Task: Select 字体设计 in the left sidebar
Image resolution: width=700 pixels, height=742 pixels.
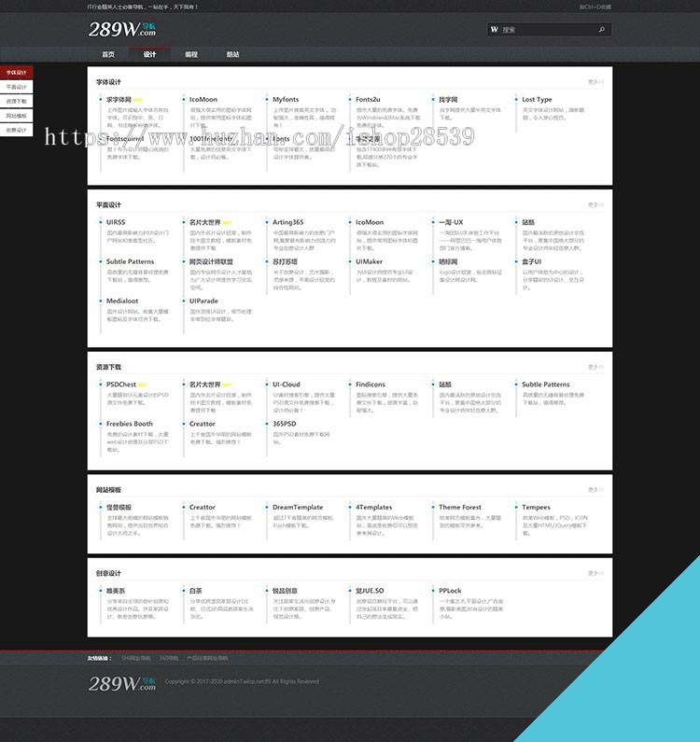Action: pos(16,73)
